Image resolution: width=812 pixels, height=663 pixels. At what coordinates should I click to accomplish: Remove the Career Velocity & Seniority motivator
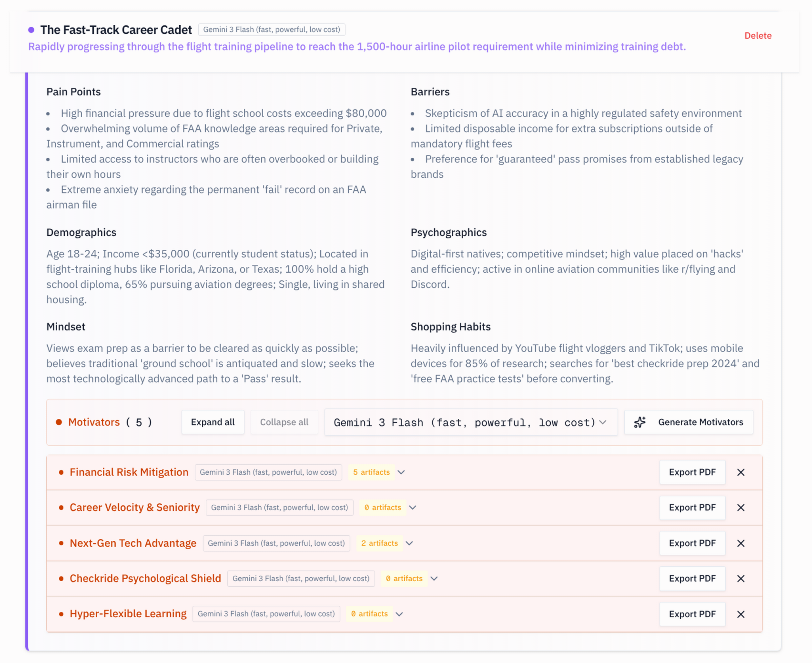coord(741,508)
